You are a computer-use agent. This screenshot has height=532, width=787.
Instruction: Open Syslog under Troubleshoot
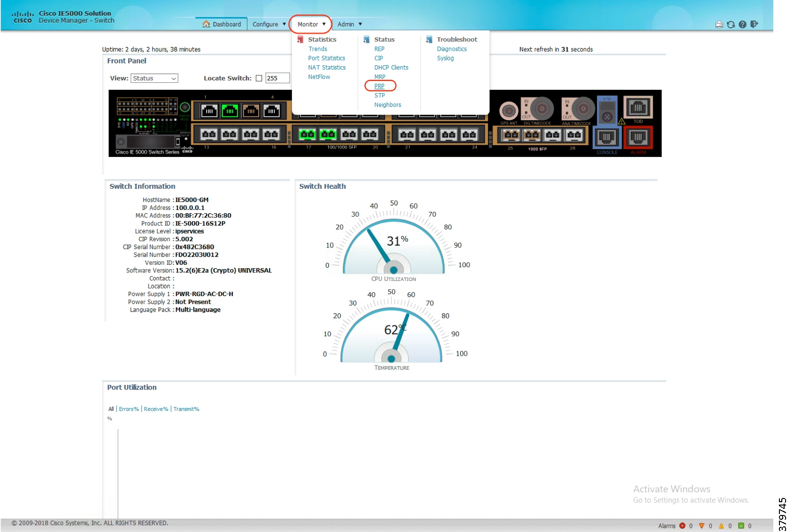coord(445,58)
